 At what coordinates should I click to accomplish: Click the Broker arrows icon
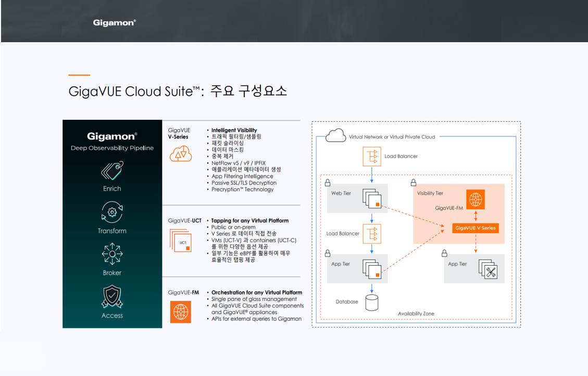click(112, 254)
